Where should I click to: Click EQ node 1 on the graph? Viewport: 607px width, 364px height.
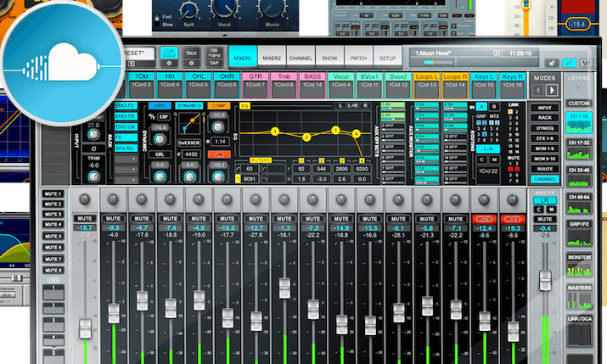[275, 132]
